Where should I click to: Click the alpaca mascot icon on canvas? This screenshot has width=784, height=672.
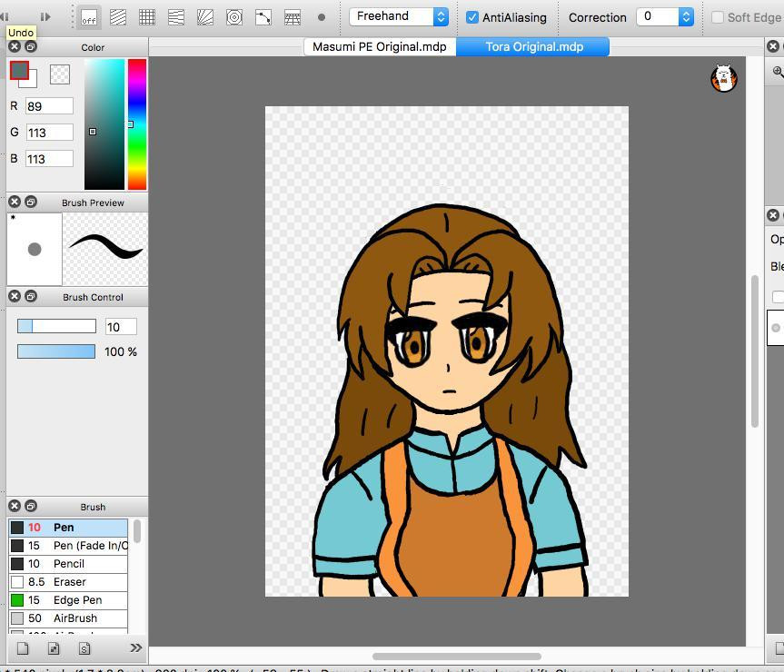[x=723, y=78]
